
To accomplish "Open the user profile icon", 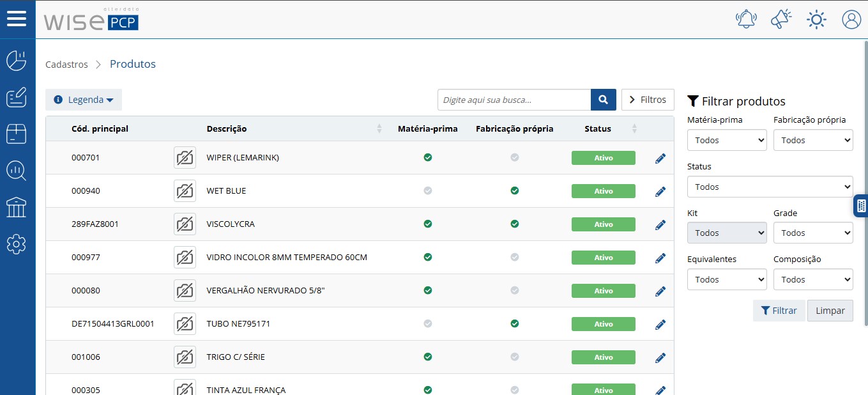I will [851, 19].
